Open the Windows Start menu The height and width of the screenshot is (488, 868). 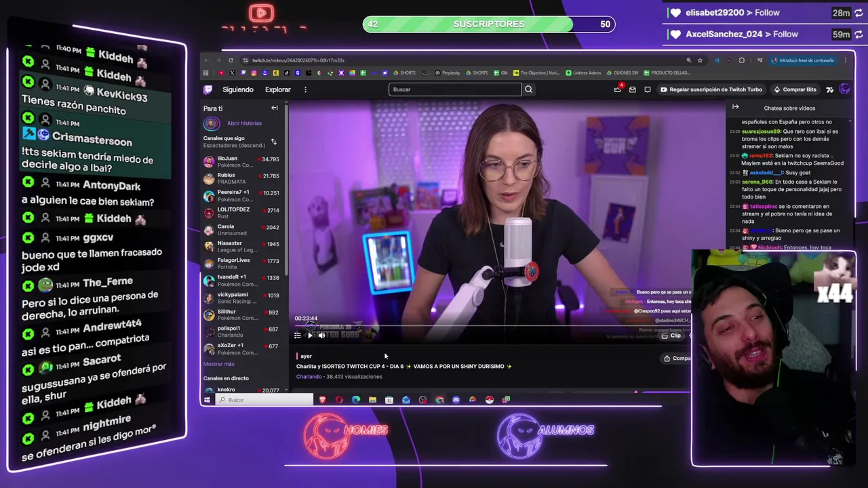click(x=207, y=400)
